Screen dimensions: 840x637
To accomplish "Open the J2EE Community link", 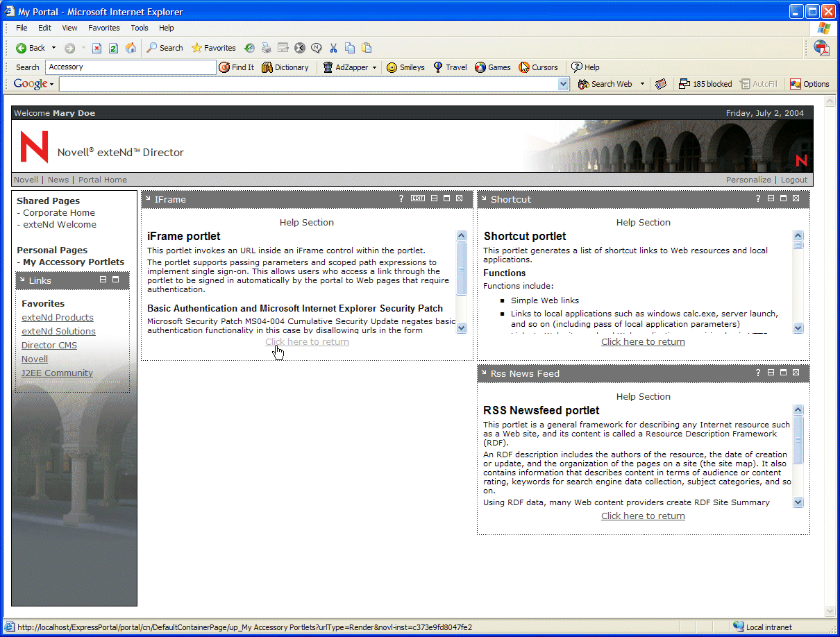I will [57, 373].
